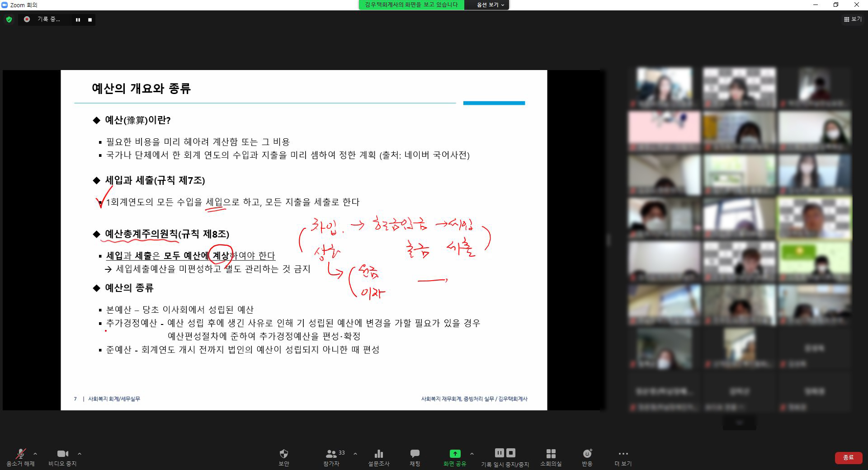This screenshot has width=868, height=470.
Task: End the meeting with red 종료 button
Action: pyautogui.click(x=848, y=458)
